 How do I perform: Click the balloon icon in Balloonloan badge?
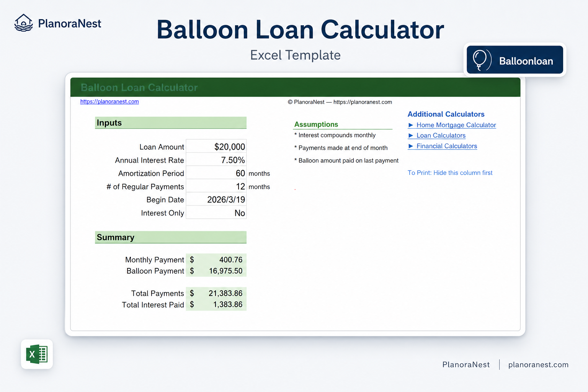tap(482, 60)
